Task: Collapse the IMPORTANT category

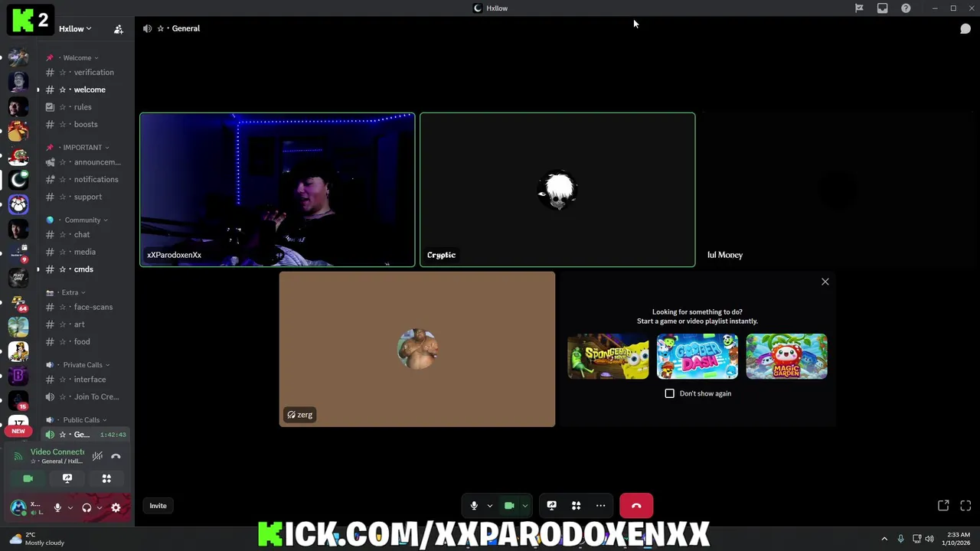Action: 82,148
